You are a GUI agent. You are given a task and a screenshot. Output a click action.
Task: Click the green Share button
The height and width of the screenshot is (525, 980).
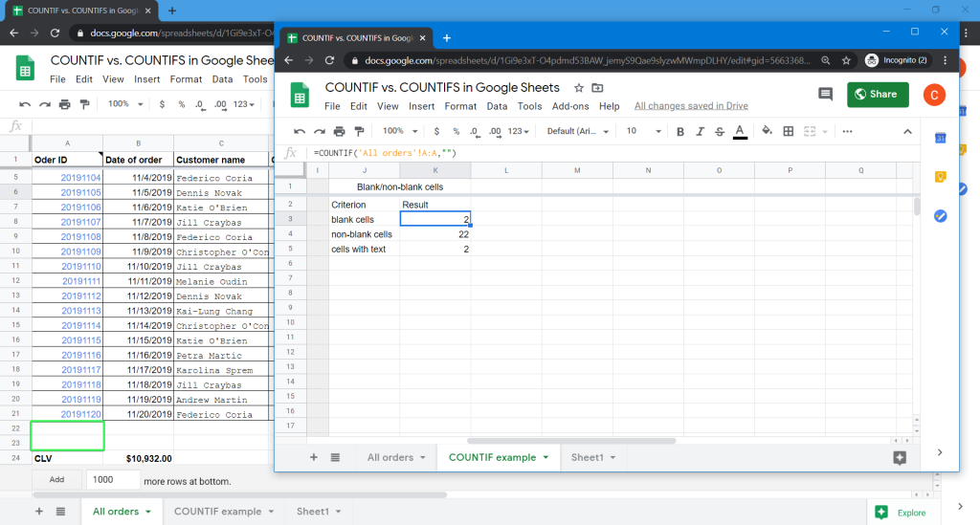coord(878,94)
